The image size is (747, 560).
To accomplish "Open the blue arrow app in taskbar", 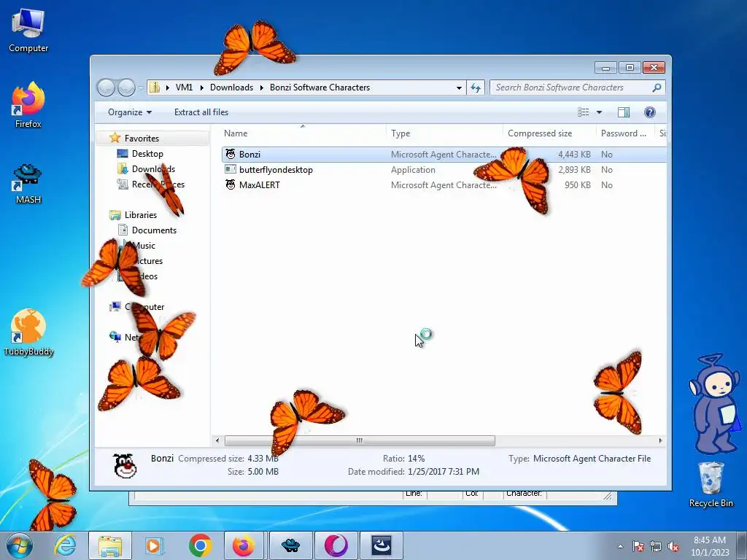I will point(382,545).
